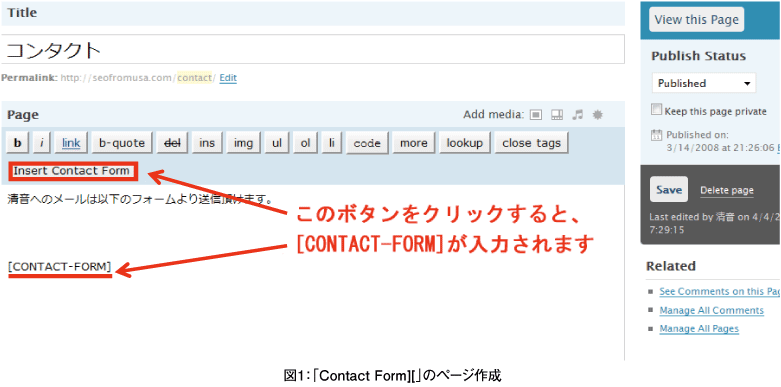This screenshot has width=781, height=387.
Task: Open Manage All Comments link
Action: click(711, 310)
